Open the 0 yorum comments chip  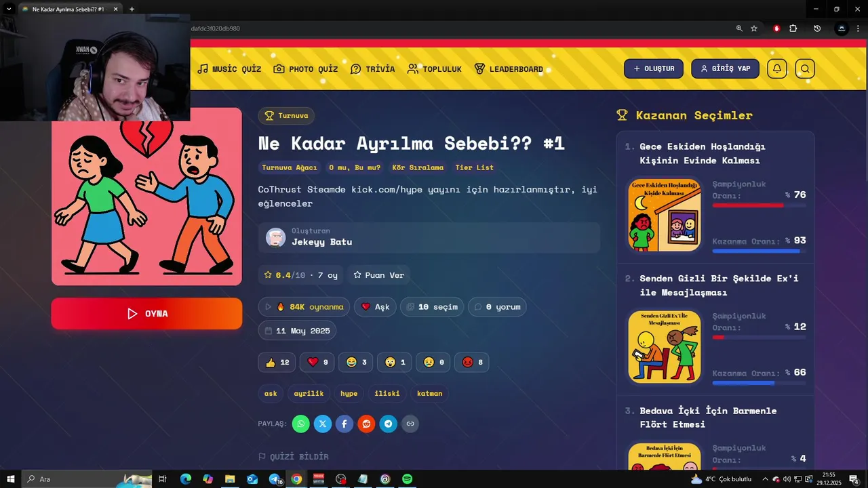(x=497, y=307)
